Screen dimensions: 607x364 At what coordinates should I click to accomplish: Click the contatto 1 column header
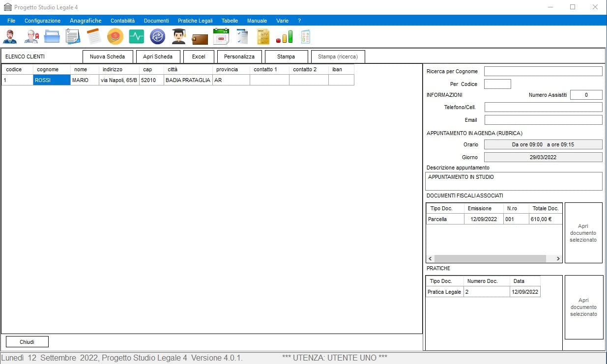(x=270, y=69)
